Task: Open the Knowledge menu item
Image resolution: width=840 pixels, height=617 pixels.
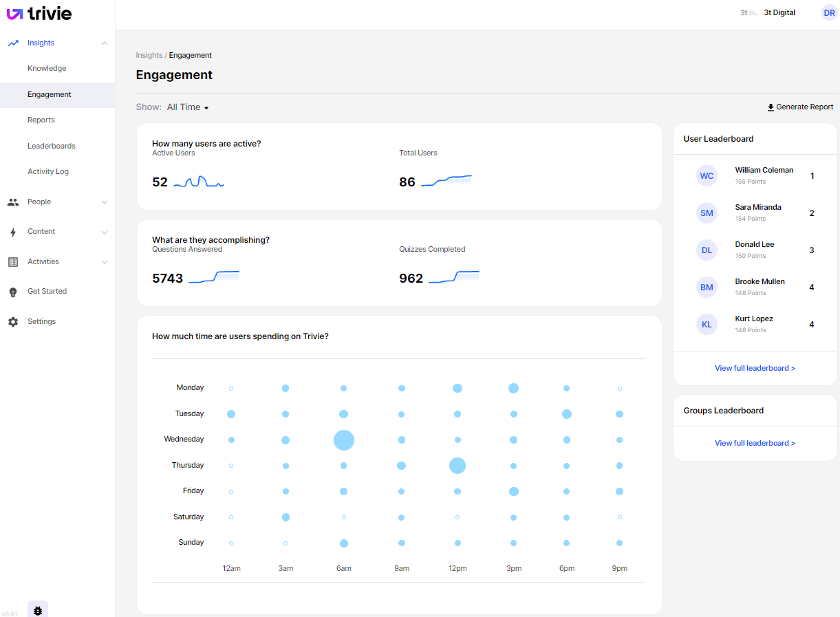Action: (x=47, y=68)
